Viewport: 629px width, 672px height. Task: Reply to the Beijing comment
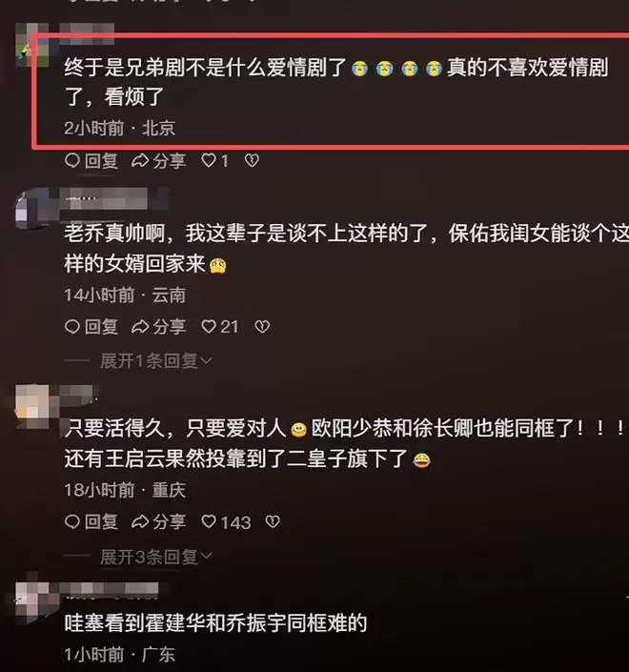coord(91,161)
